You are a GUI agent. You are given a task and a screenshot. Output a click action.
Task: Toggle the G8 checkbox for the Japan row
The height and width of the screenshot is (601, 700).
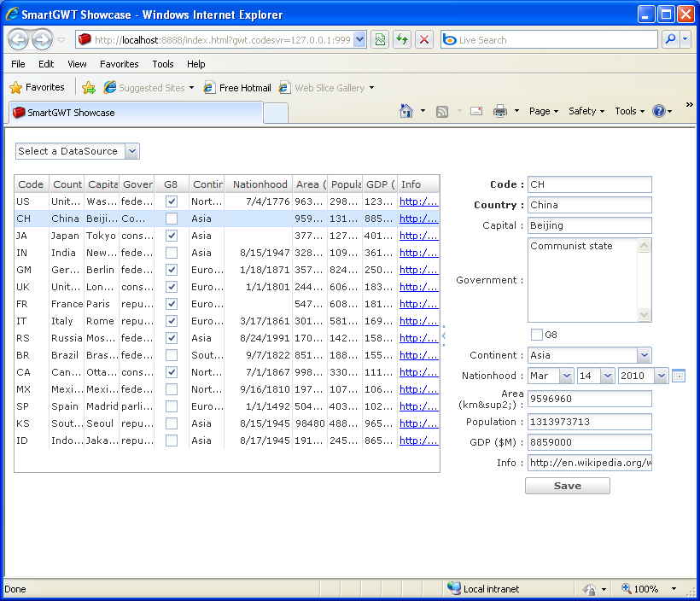click(172, 236)
